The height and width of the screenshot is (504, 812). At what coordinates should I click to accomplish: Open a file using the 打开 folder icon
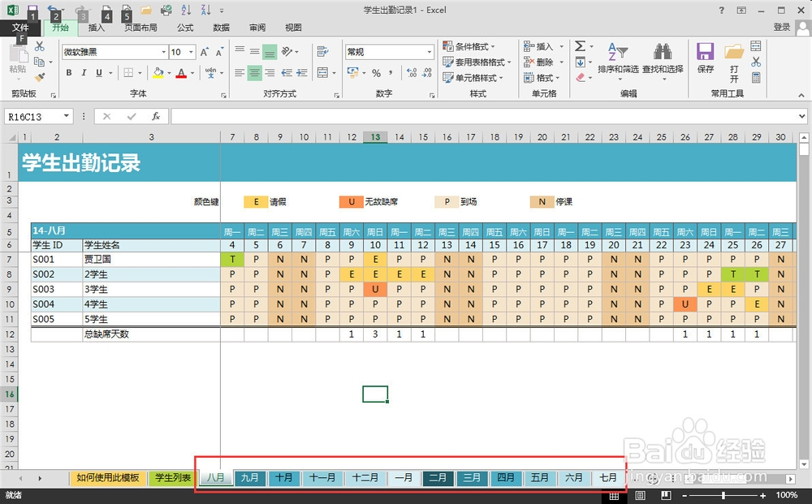coord(732,53)
